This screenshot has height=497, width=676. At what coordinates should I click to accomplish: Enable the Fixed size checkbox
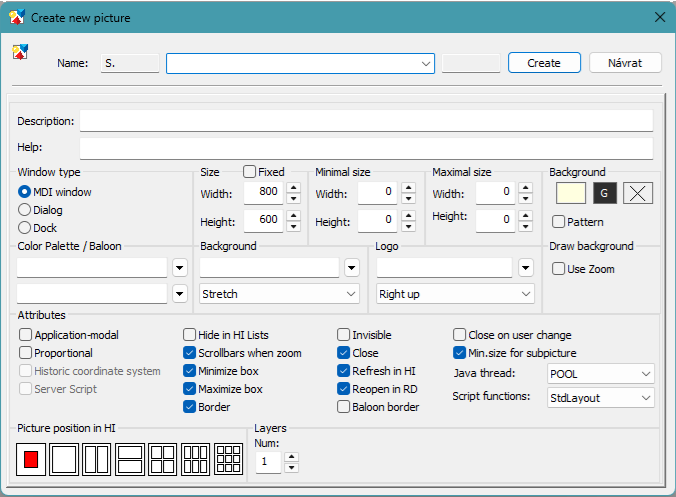(x=250, y=172)
